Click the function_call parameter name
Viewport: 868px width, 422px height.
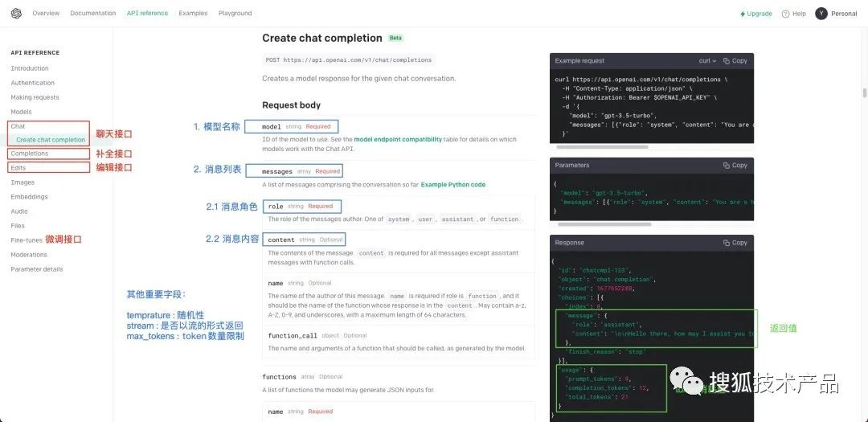point(293,336)
